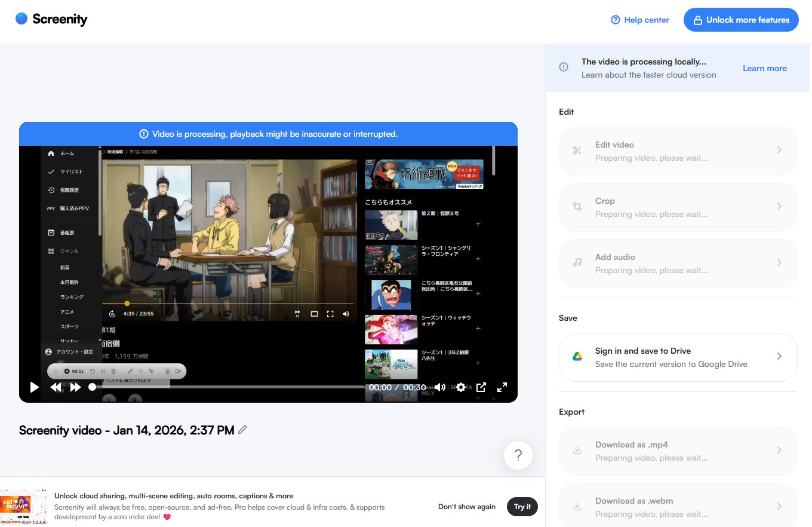Click the Unlock more features button
The image size is (812, 527).
tap(741, 20)
